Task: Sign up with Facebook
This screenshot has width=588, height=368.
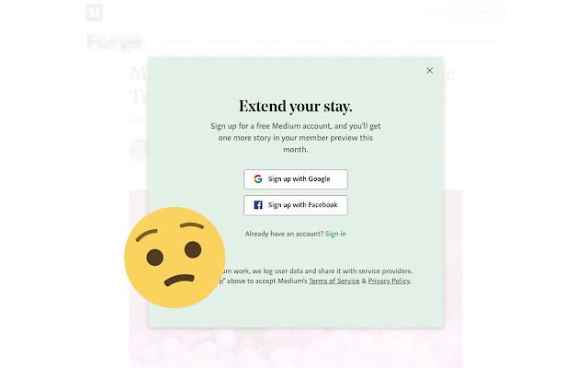Action: click(x=296, y=205)
